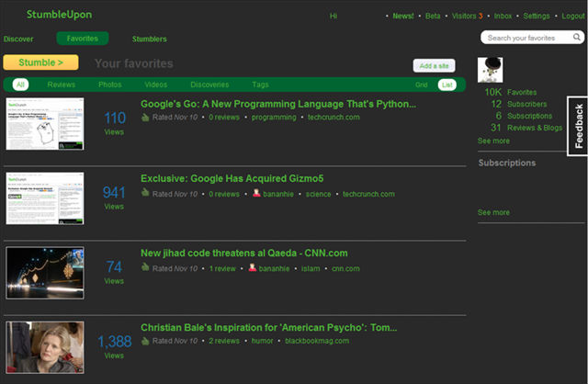Open the profile avatar picture
Screen dimensions: 588x384
click(x=490, y=70)
